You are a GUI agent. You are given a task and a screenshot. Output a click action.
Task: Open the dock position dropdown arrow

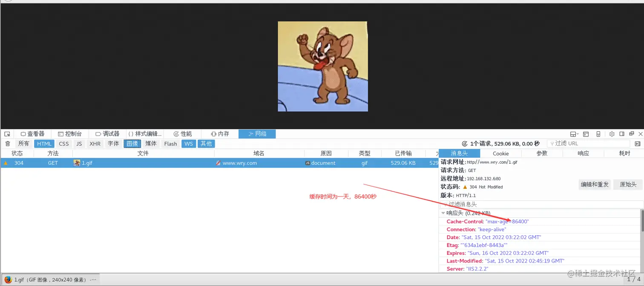(x=578, y=134)
